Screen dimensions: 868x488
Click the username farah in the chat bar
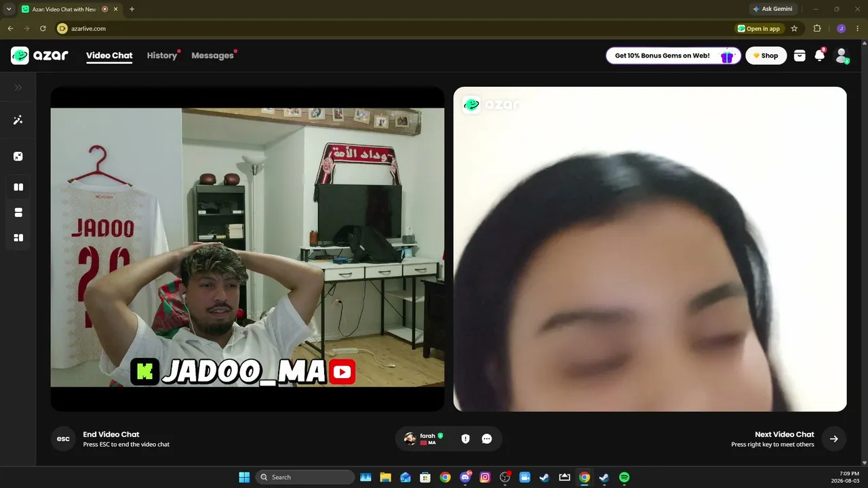point(427,436)
